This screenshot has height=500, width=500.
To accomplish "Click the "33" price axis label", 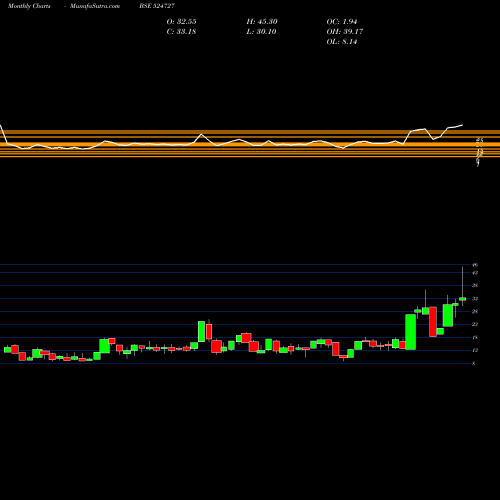I will (475, 299).
